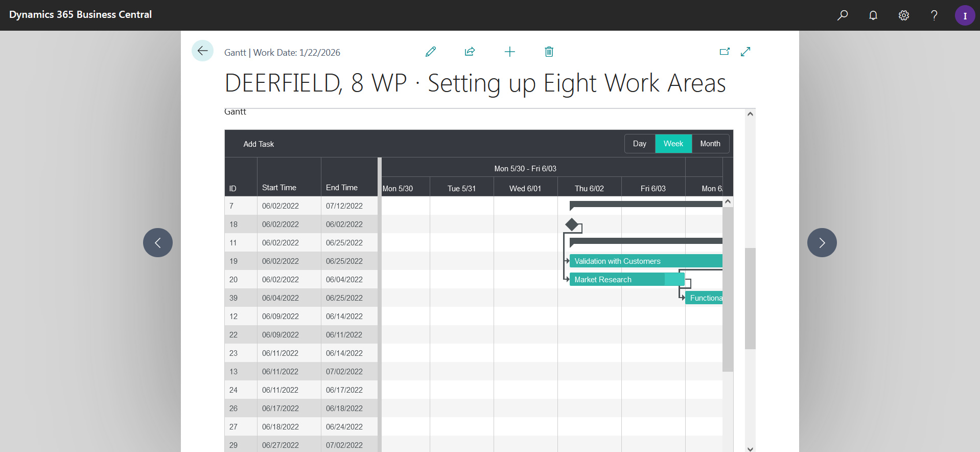
Task: Open the user account avatar
Action: pyautogui.click(x=965, y=15)
